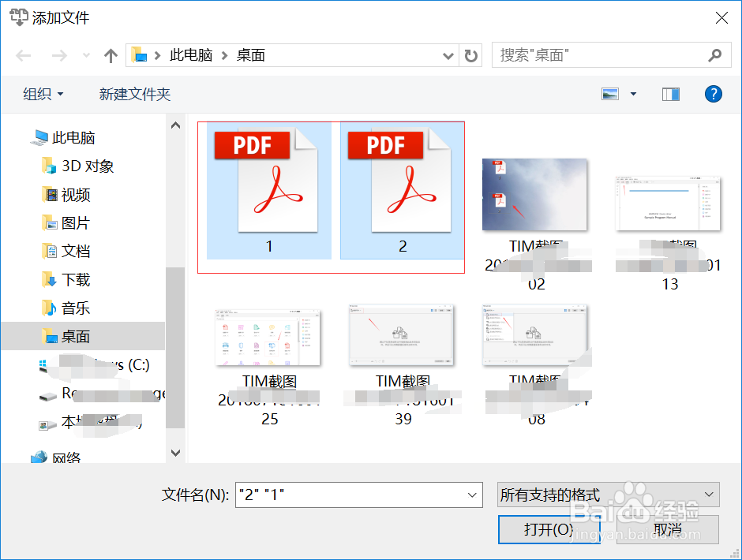Select 桌面 in the sidebar tree
This screenshot has width=742, height=560.
click(x=84, y=336)
